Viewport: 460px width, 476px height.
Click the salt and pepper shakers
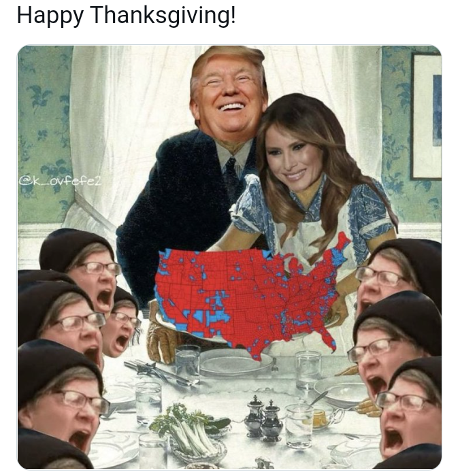click(x=263, y=419)
